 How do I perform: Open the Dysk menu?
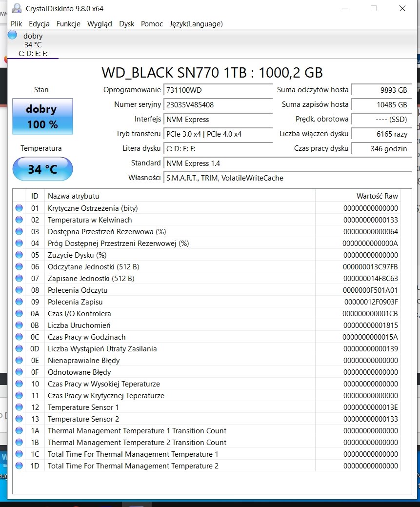click(126, 23)
